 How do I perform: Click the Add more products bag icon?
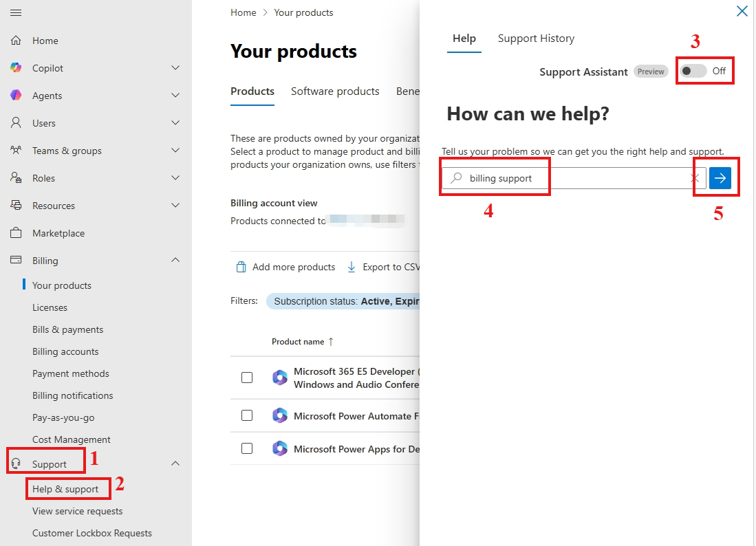point(241,267)
